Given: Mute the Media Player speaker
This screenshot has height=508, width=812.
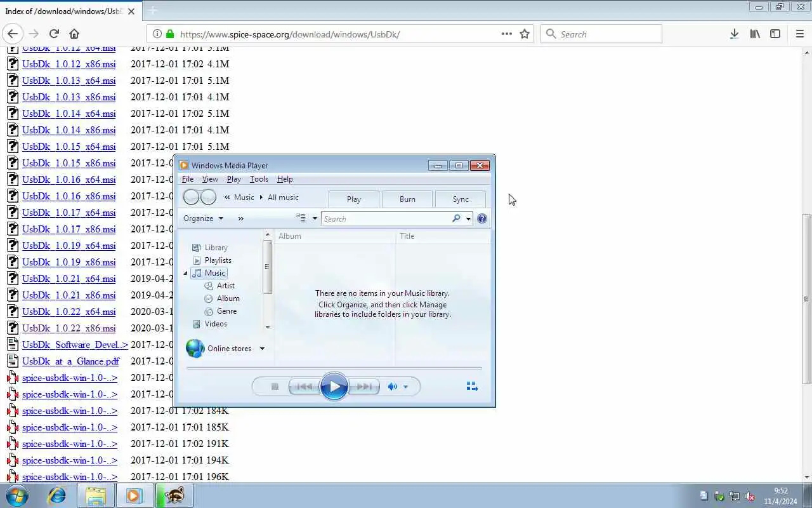Looking at the screenshot, I should pyautogui.click(x=393, y=387).
